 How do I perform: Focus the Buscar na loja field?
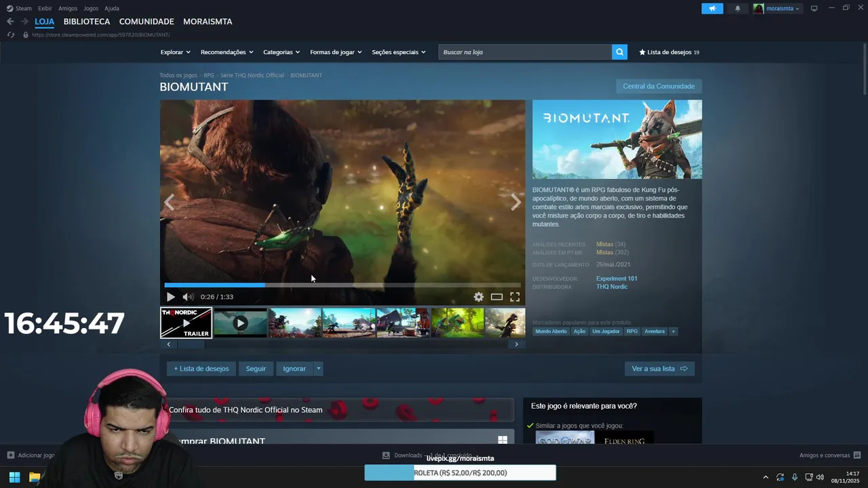[525, 52]
